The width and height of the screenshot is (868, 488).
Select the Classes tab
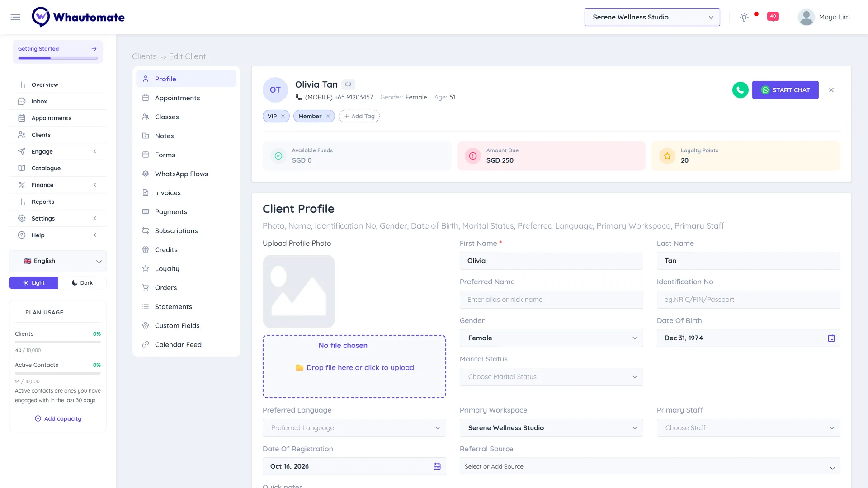point(186,117)
